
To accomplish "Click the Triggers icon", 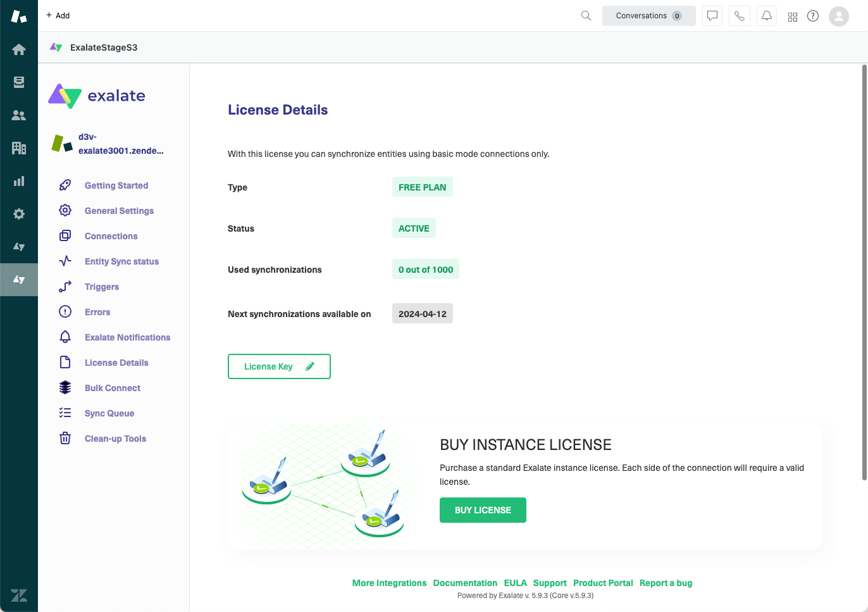I will coord(65,287).
